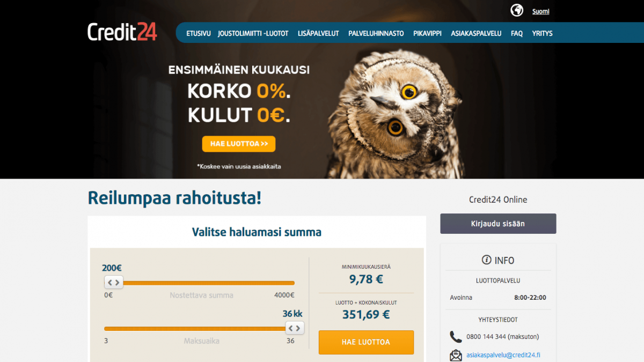The width and height of the screenshot is (644, 362).
Task: Open the Etusivu menu item
Action: (199, 33)
